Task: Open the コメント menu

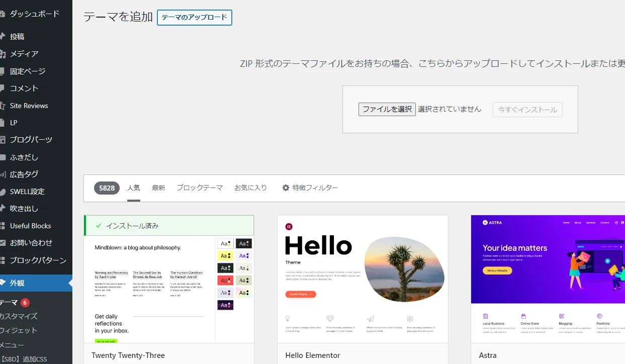Action: (24, 88)
